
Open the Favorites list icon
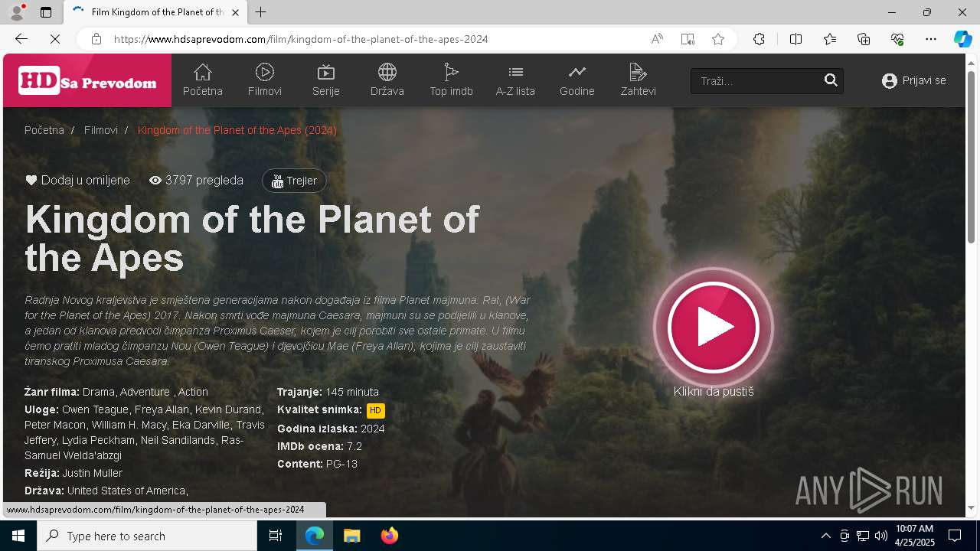coord(830,39)
